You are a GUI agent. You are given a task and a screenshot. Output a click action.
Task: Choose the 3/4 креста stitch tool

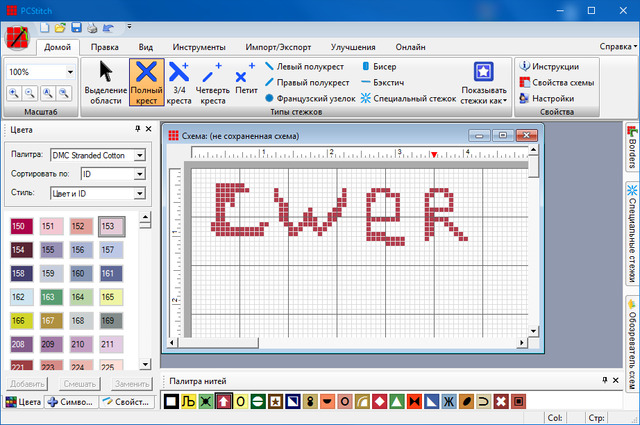pyautogui.click(x=179, y=82)
